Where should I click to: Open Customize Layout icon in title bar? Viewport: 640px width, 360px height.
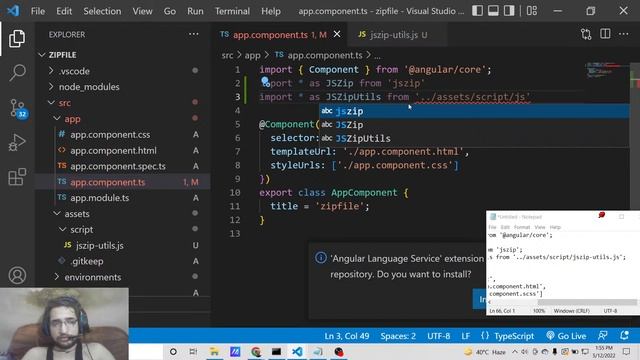coord(532,11)
